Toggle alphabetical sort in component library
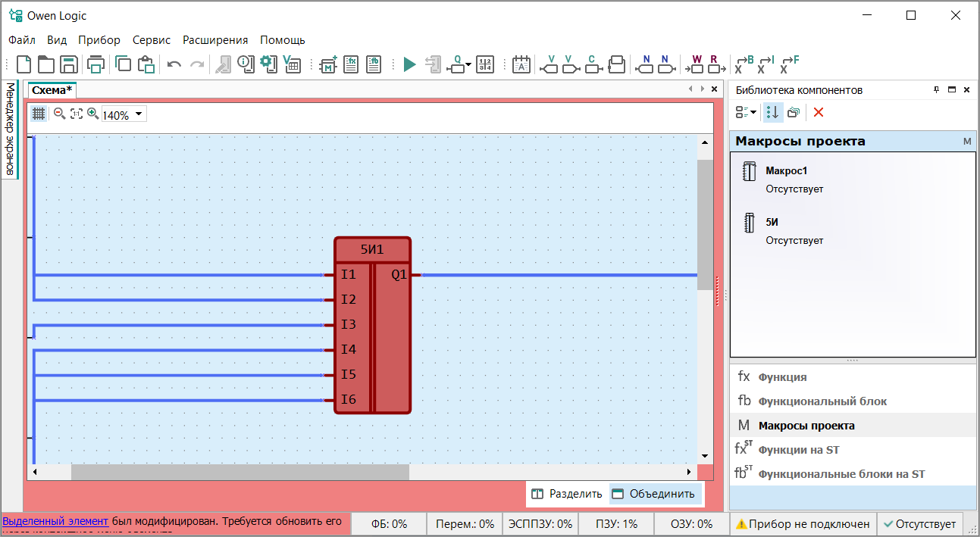 click(x=772, y=112)
